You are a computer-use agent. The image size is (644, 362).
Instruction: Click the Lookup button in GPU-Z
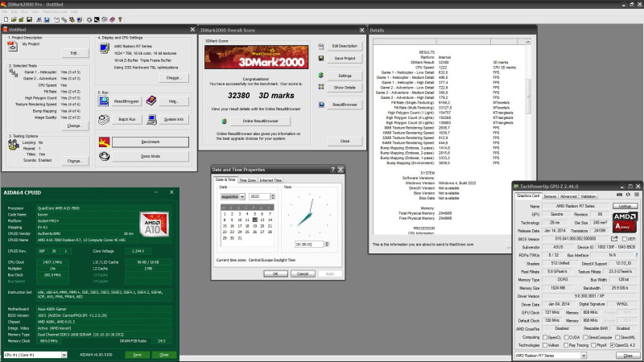(625, 206)
